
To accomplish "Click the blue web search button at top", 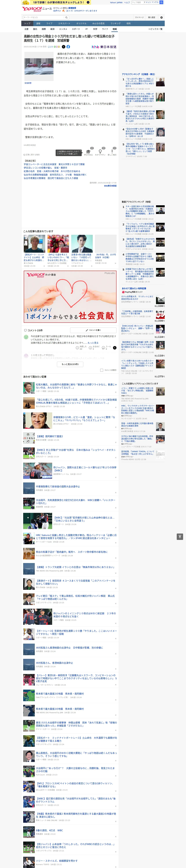I will tap(161, 2).
